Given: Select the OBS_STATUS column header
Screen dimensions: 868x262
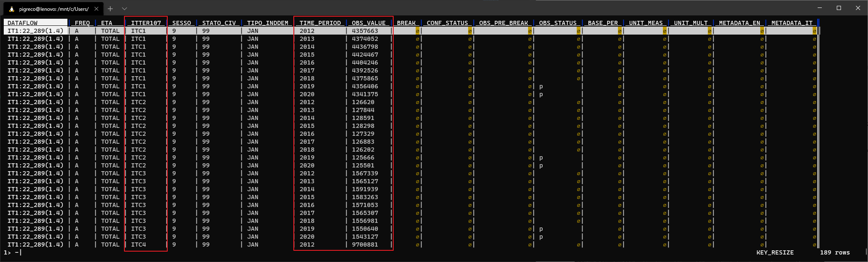Looking at the screenshot, I should coord(558,23).
